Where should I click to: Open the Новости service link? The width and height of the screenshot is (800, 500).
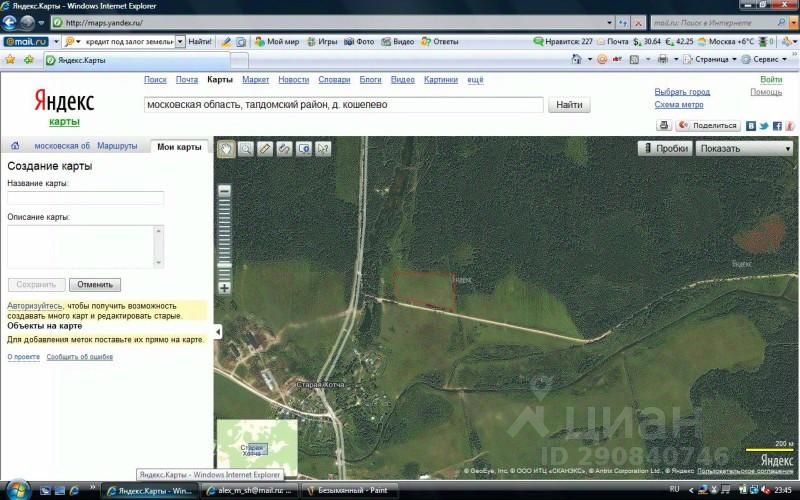(x=293, y=80)
